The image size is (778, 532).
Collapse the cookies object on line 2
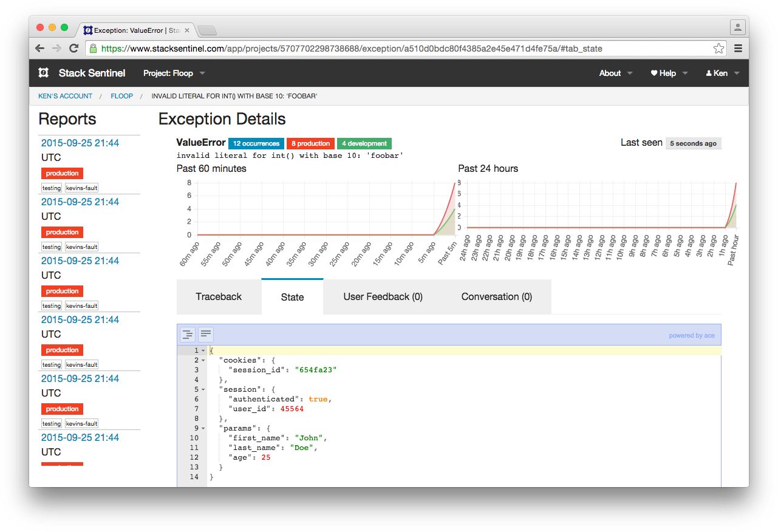click(x=202, y=360)
